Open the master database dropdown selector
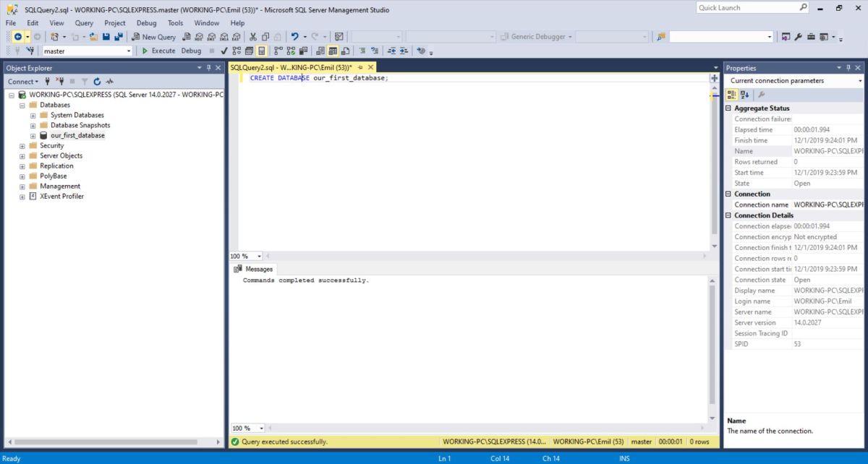The height and width of the screenshot is (464, 868). 130,51
